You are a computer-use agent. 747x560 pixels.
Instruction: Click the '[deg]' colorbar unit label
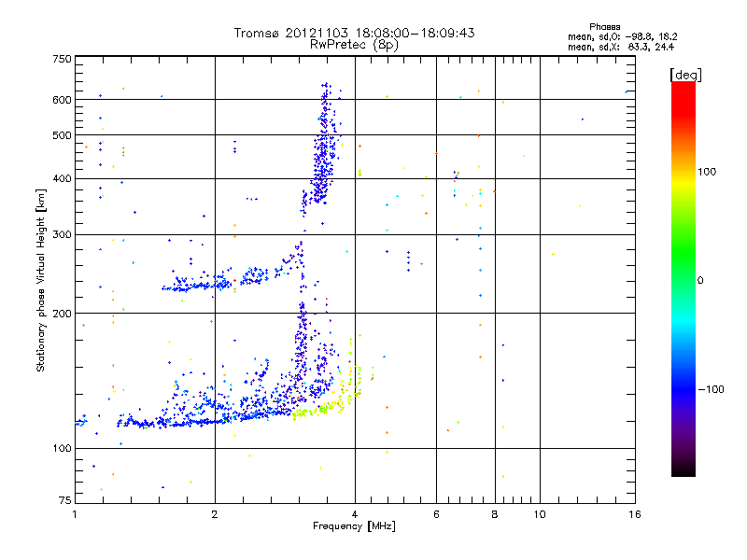click(685, 75)
